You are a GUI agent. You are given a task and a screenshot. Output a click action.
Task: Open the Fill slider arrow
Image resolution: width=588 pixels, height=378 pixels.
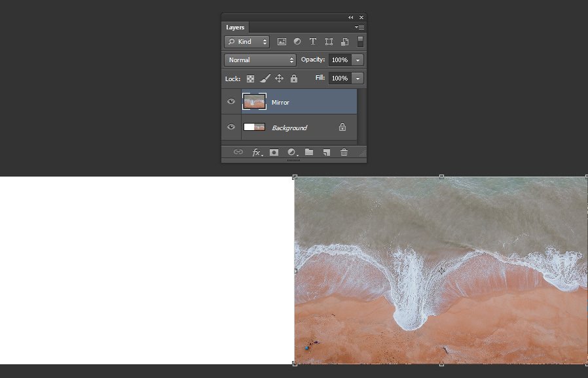click(x=358, y=78)
